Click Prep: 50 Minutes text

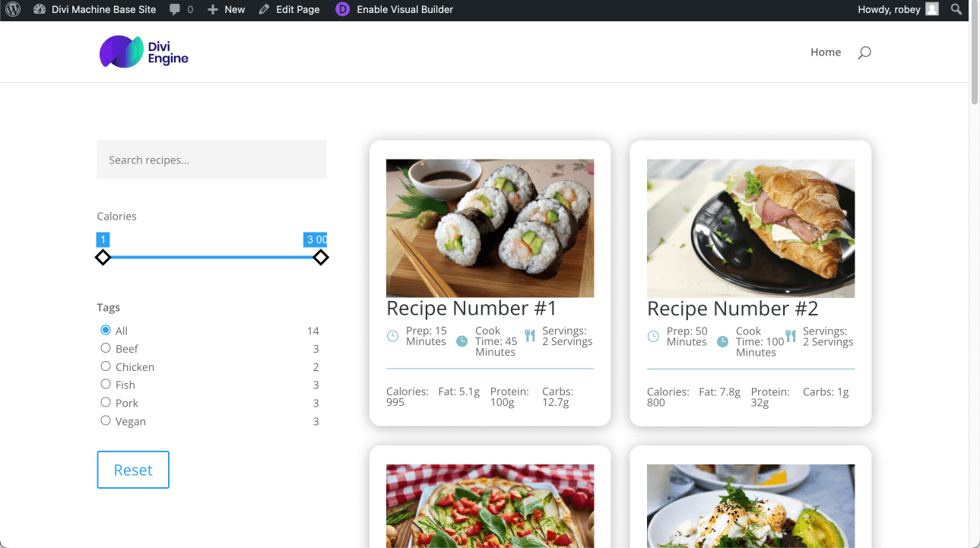coord(687,336)
